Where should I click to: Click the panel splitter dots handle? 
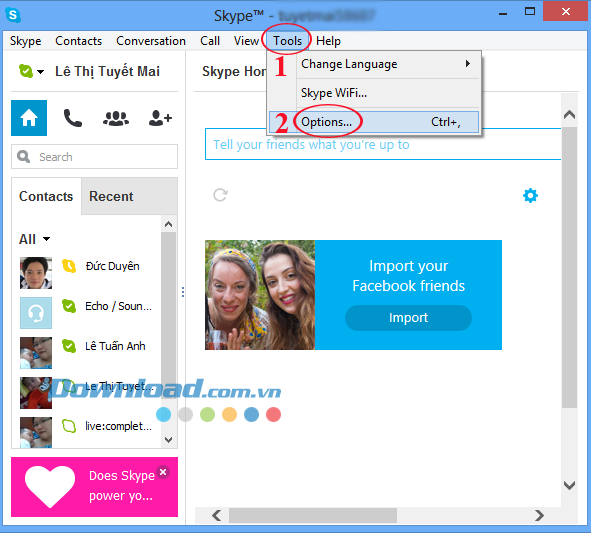pos(183,292)
